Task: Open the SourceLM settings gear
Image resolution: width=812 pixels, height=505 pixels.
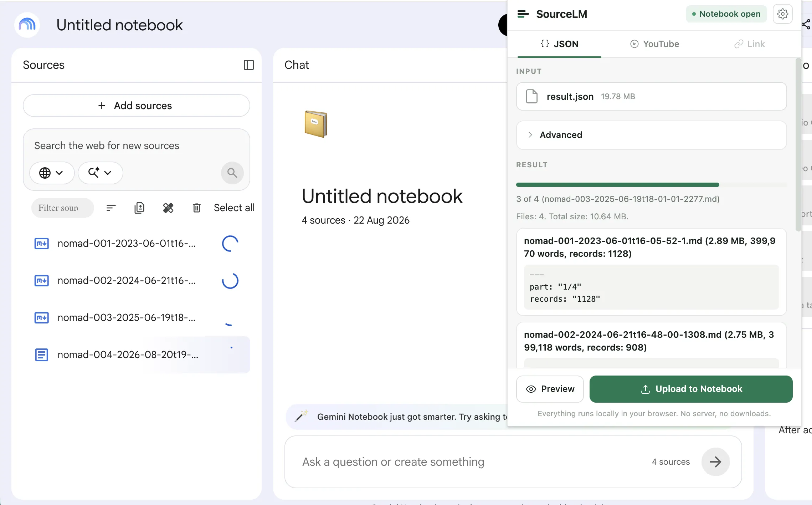Action: [782, 14]
